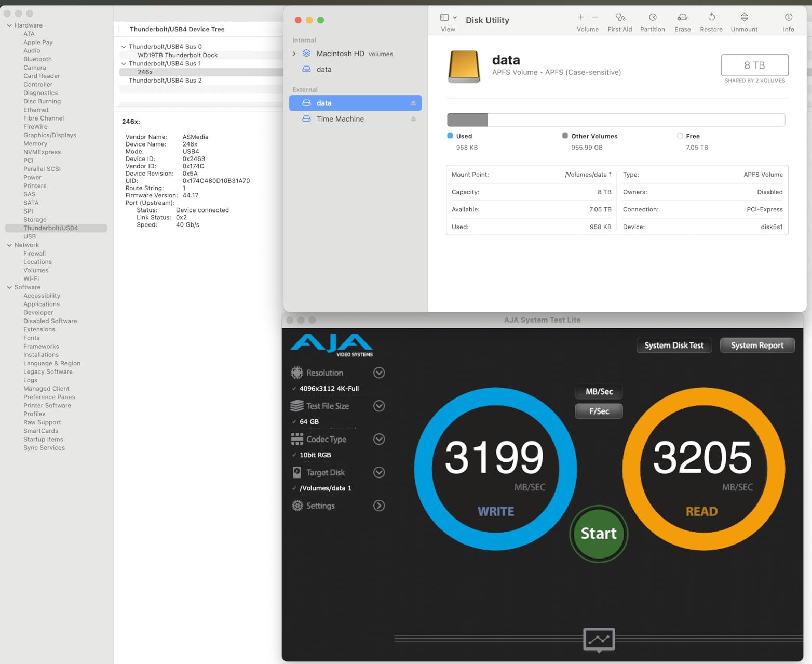Image resolution: width=812 pixels, height=664 pixels.
Task: Click the blue Used legend swatch
Action: 450,136
